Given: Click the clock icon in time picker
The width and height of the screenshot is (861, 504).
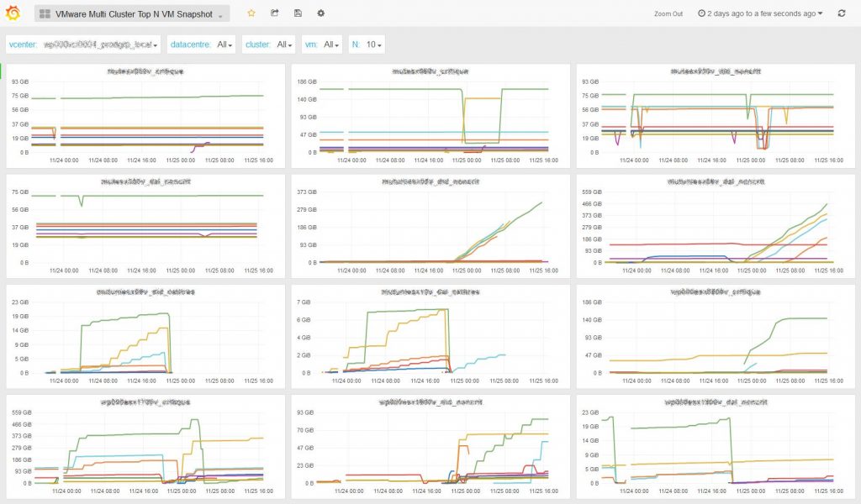Looking at the screenshot, I should pos(701,13).
